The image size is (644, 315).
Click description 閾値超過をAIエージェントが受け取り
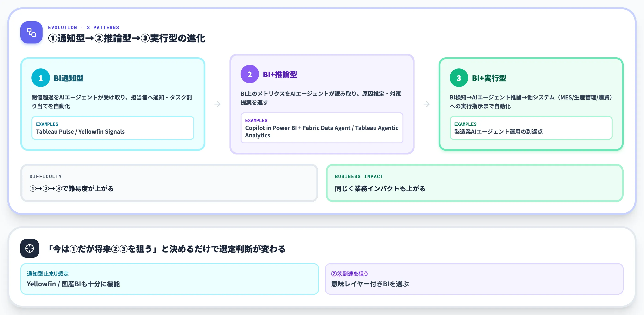112,102
